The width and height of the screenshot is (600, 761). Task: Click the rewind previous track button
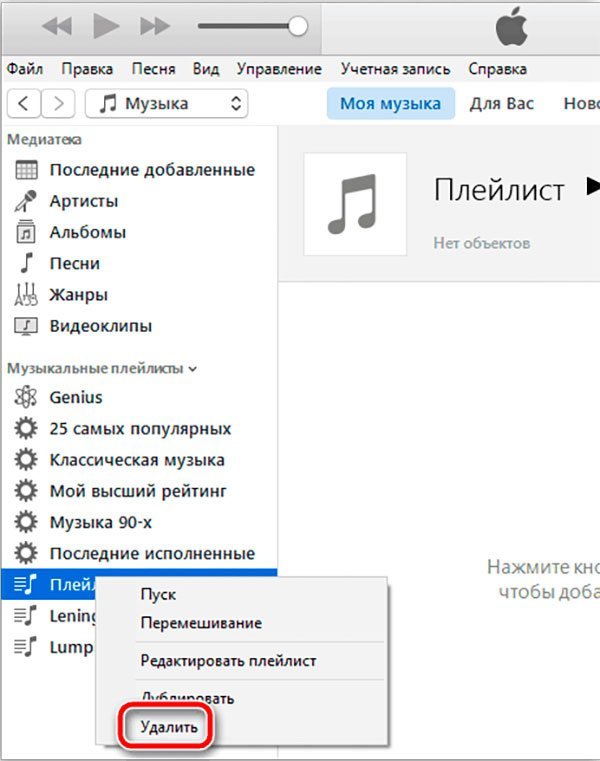coord(57,26)
